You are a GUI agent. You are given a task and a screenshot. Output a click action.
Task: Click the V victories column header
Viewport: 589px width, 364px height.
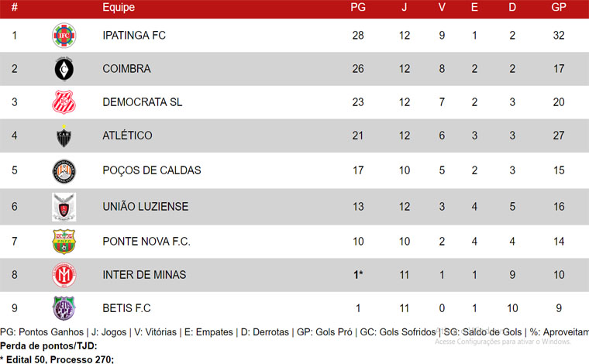click(442, 7)
